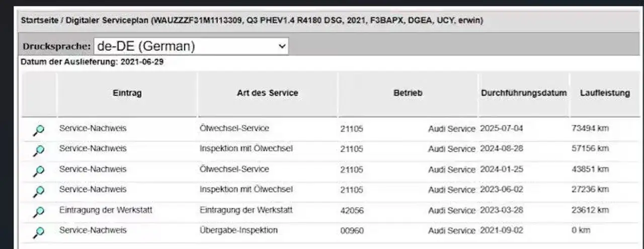Open the Übergabe-Inspektion entry magnifier icon
644x249 pixels.
[x=38, y=232]
